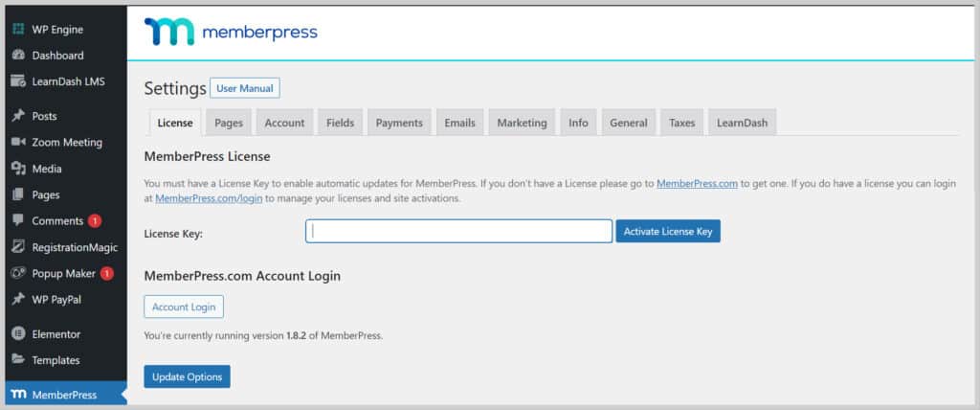
Task: Click the Posts pin icon
Action: pyautogui.click(x=18, y=116)
